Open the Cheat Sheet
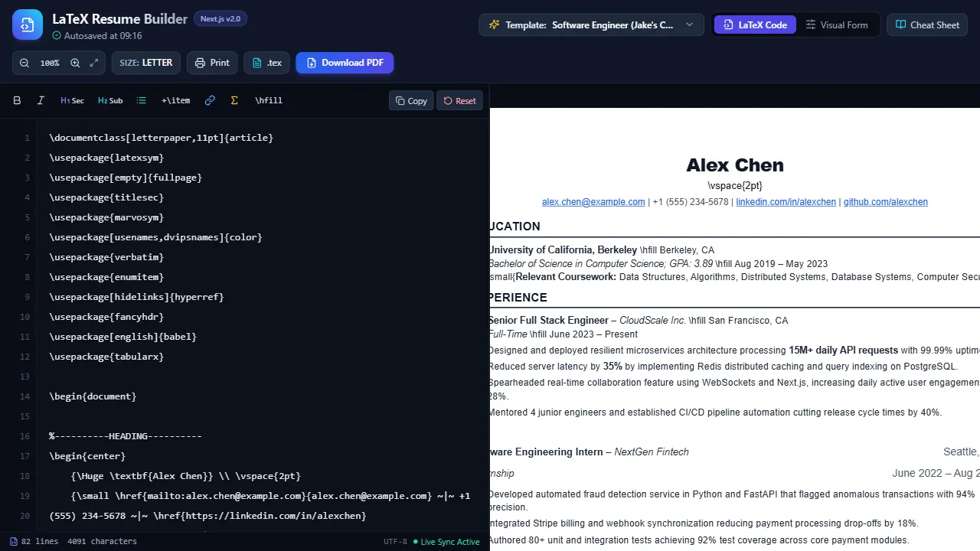This screenshot has width=980, height=551. (x=927, y=24)
